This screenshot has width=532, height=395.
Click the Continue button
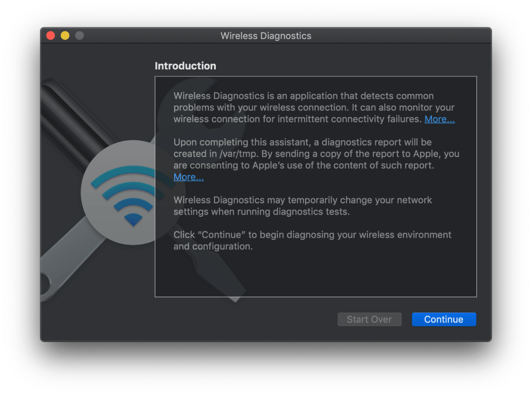[x=444, y=319]
